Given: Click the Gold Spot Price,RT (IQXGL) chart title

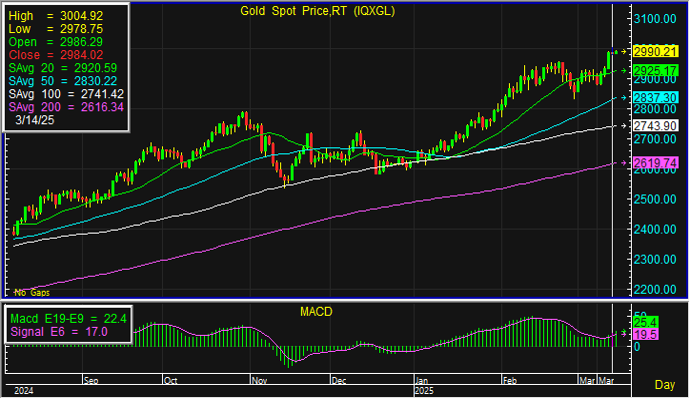Looking at the screenshot, I should click(317, 11).
